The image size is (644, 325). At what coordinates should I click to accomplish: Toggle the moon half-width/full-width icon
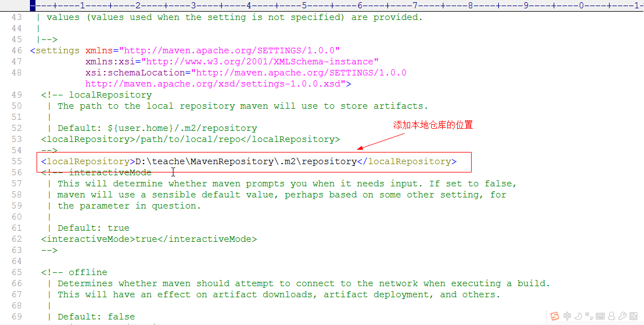click(x=578, y=316)
